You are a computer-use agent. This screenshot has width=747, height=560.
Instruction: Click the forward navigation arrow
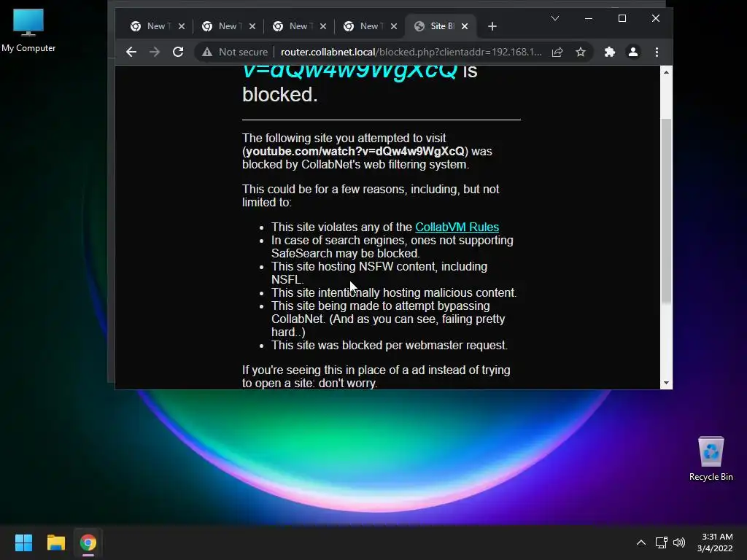pyautogui.click(x=155, y=52)
